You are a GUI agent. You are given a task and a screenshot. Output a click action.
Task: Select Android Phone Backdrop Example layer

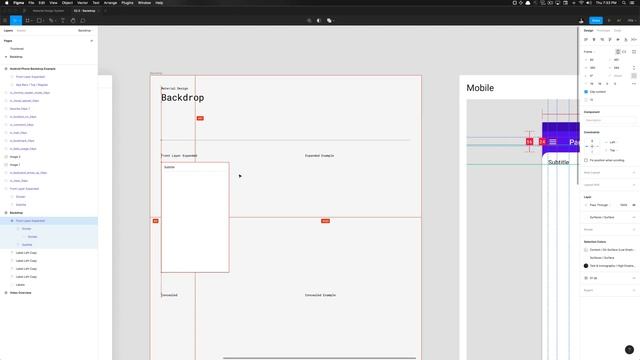coord(32,69)
